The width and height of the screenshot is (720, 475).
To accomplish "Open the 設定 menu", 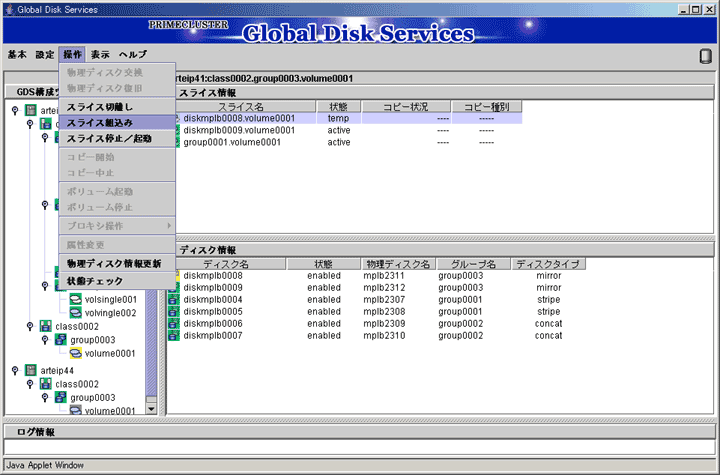I will coord(45,54).
